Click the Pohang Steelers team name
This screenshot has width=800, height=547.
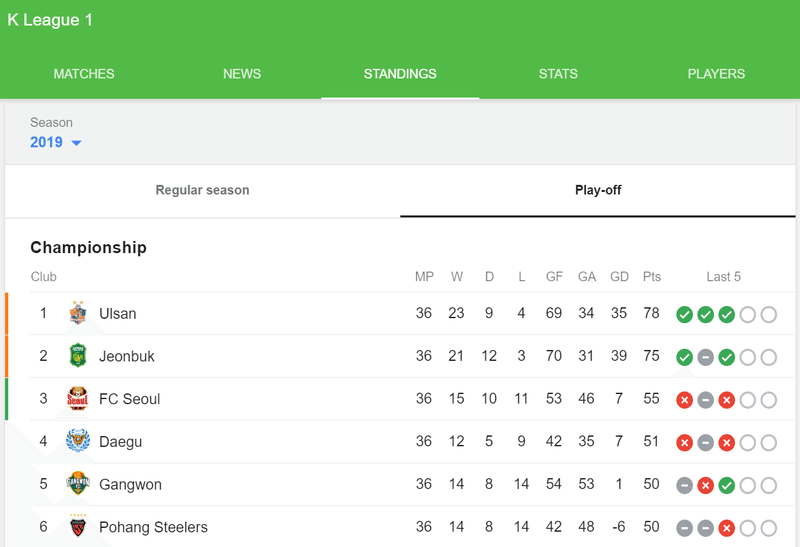coord(154,527)
